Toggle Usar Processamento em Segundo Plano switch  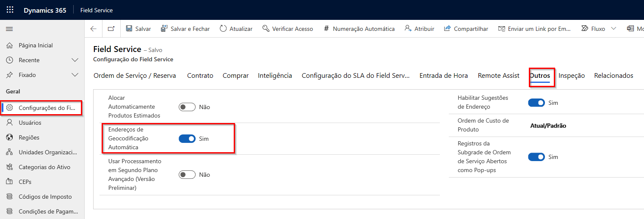pos(187,175)
